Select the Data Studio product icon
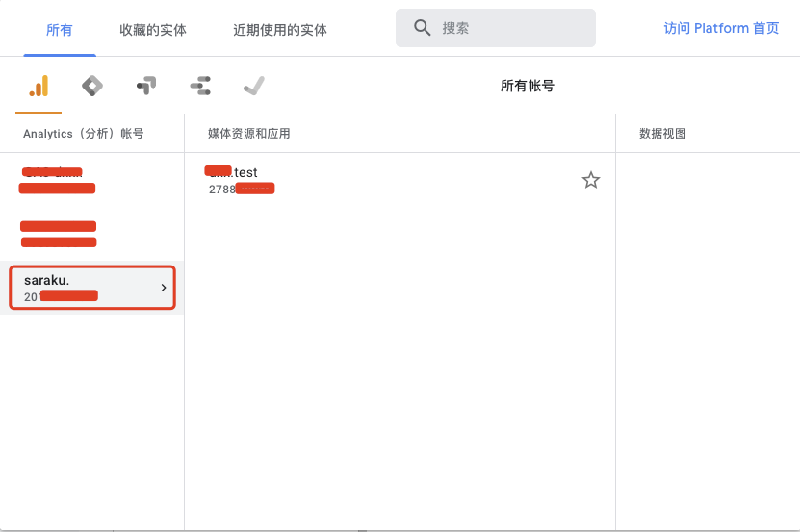This screenshot has width=800, height=532. 200,86
